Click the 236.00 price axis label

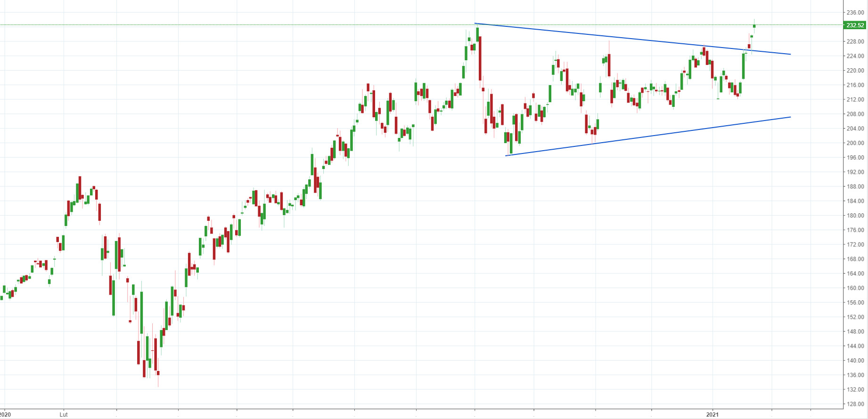click(x=855, y=13)
